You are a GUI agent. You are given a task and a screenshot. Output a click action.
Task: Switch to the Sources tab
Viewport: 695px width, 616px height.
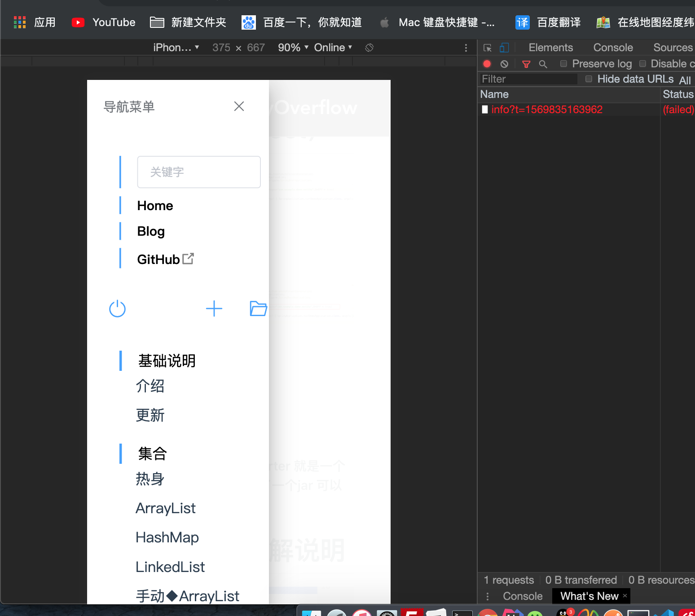tap(673, 47)
